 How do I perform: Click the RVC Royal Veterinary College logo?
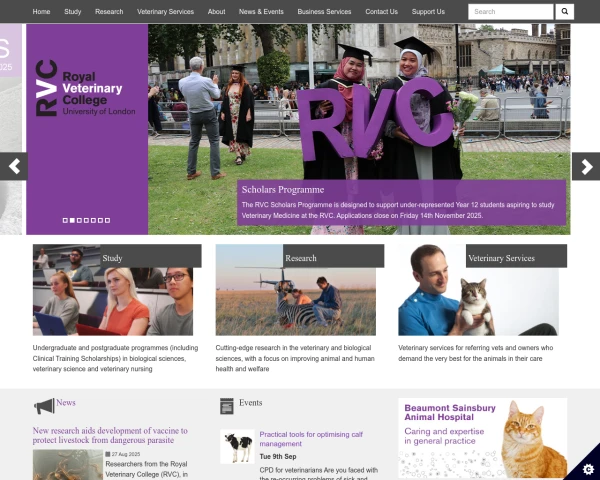click(x=85, y=88)
